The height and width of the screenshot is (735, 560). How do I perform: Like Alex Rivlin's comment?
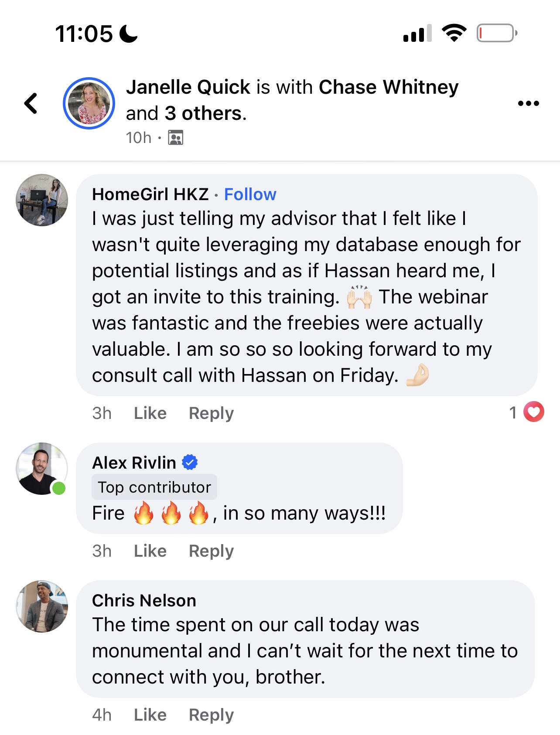point(150,551)
